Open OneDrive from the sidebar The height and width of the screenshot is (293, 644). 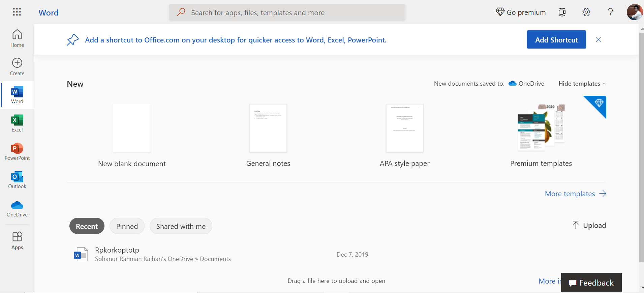pyautogui.click(x=17, y=208)
